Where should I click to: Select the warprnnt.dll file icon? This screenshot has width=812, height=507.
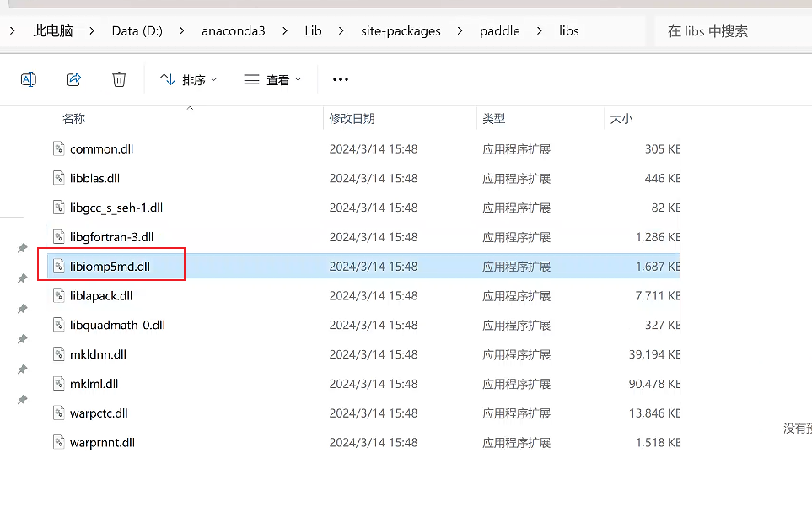(x=59, y=442)
